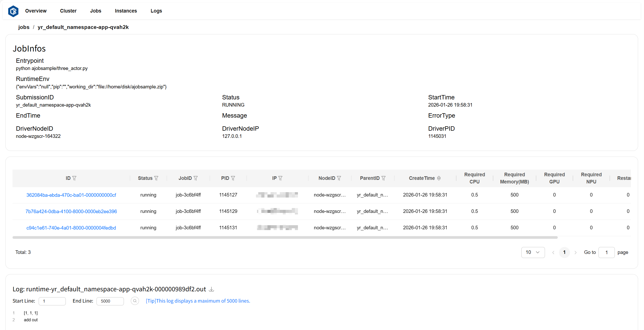Screen dimensions: 644x330
Task: Click the IP column filter icon
Action: coord(280,178)
